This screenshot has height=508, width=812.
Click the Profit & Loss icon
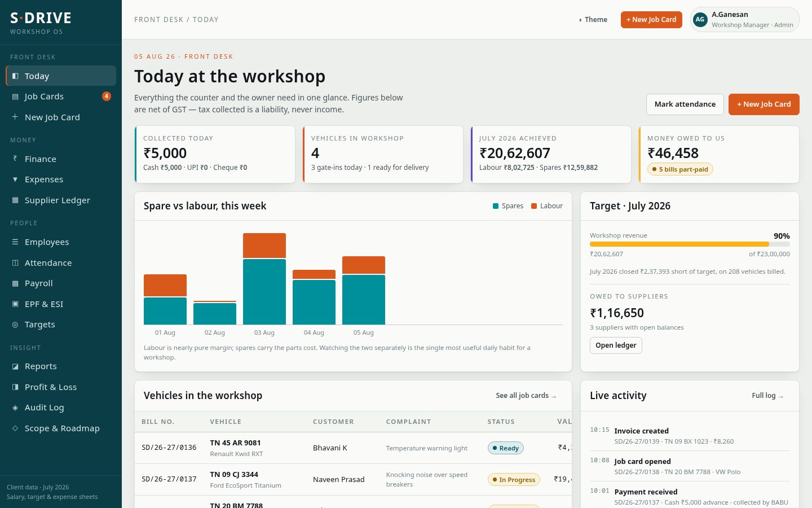coord(15,387)
